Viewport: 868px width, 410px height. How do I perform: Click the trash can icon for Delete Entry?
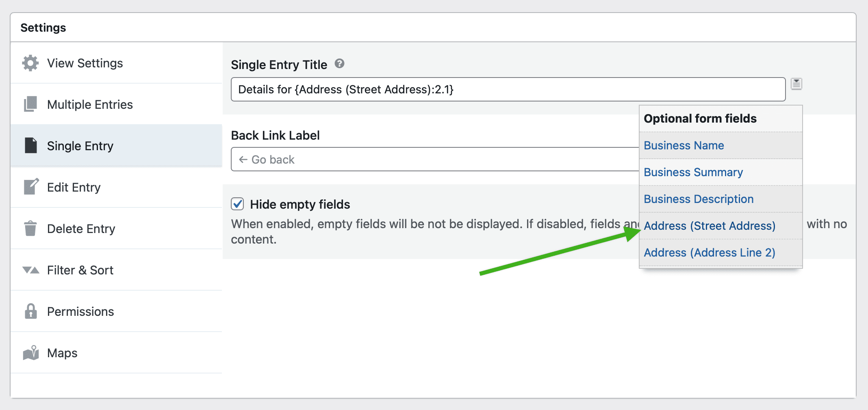point(30,229)
